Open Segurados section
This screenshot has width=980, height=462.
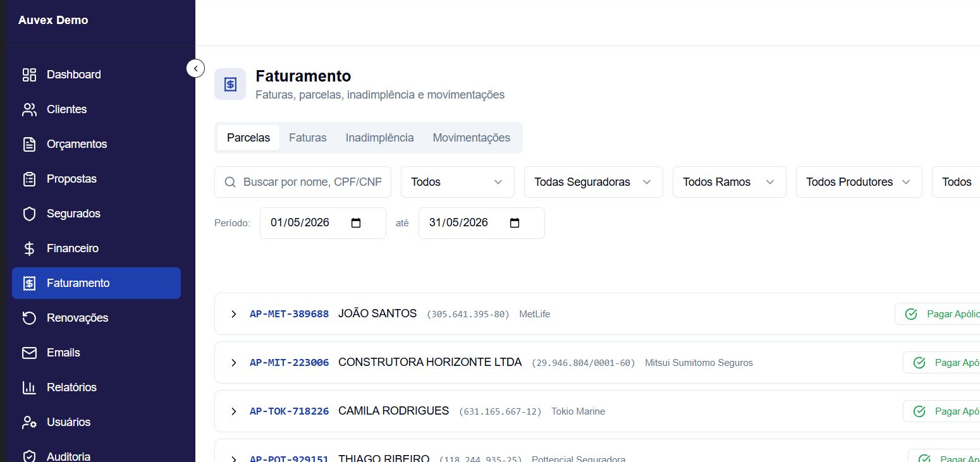96,214
